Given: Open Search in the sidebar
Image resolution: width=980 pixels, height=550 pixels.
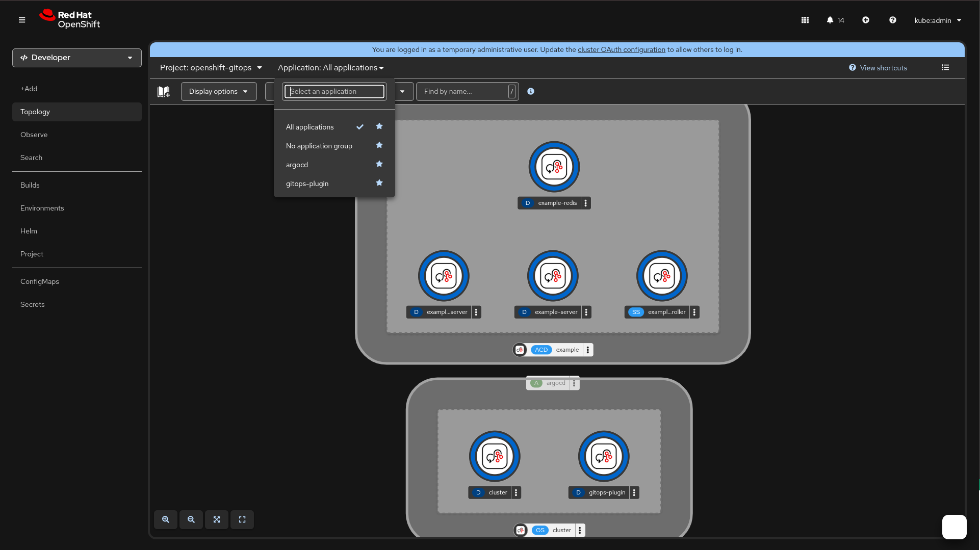Looking at the screenshot, I should click(x=77, y=158).
